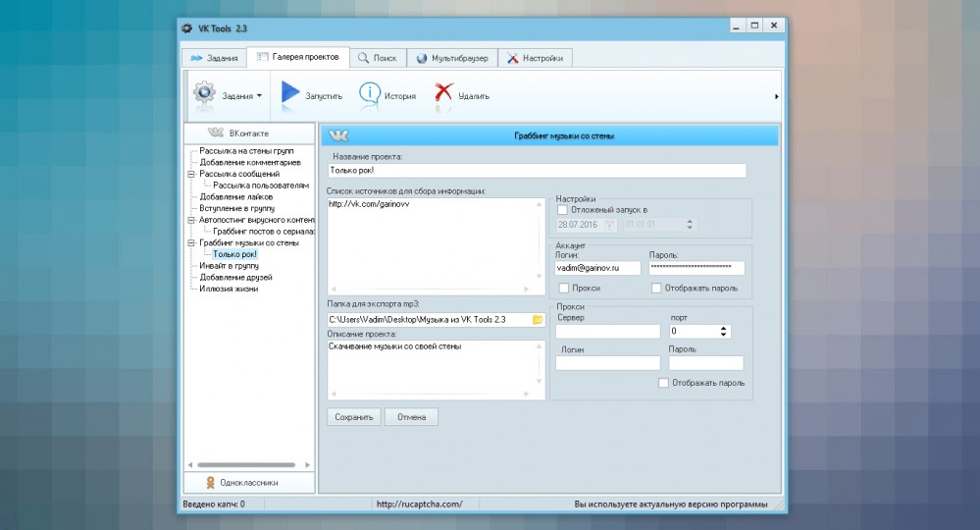Click the proxy Пароль input field

click(706, 363)
